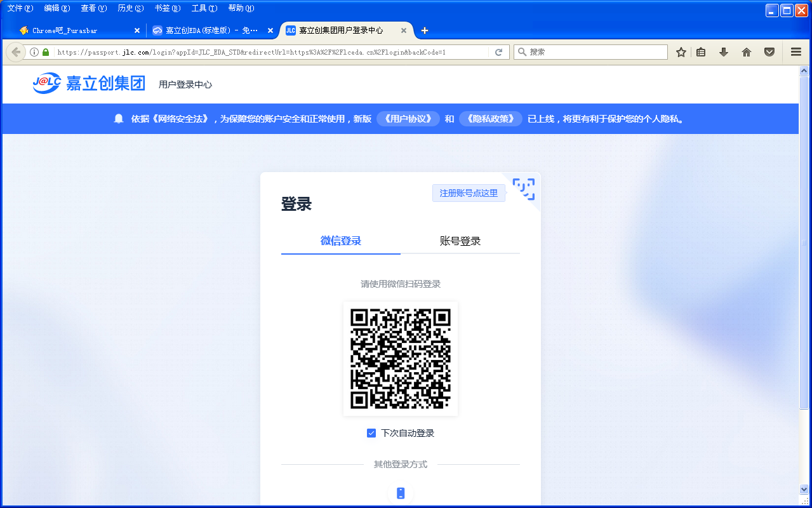The image size is (812, 508).
Task: Click the 请使用微信扫码登录 instruction text
Action: tap(401, 284)
